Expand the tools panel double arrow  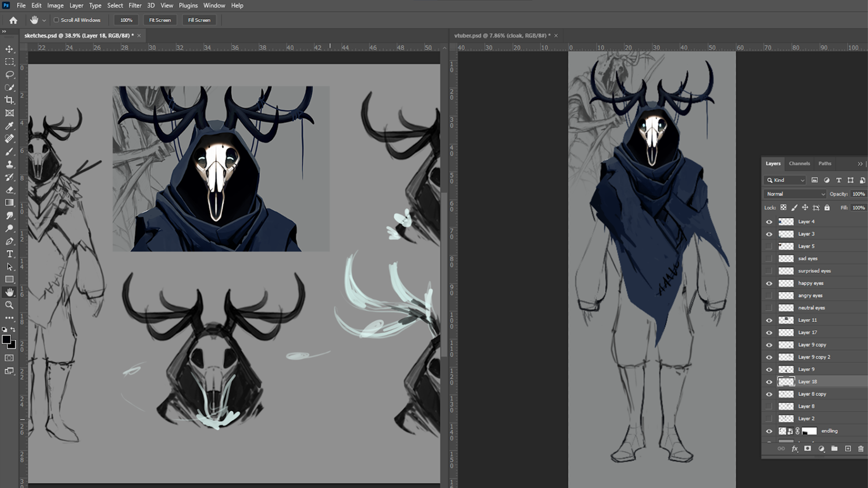4,31
